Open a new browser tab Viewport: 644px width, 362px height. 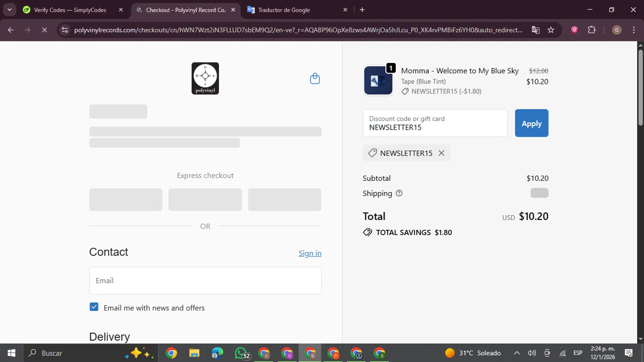point(362,10)
